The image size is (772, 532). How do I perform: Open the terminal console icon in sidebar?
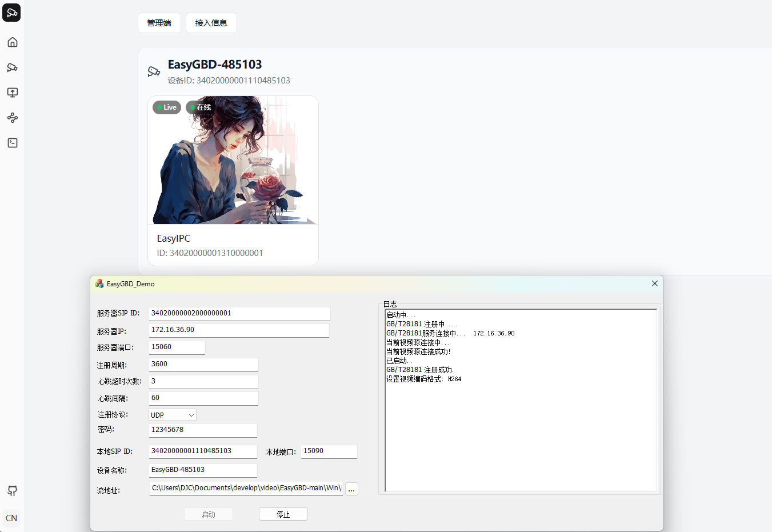[13, 143]
